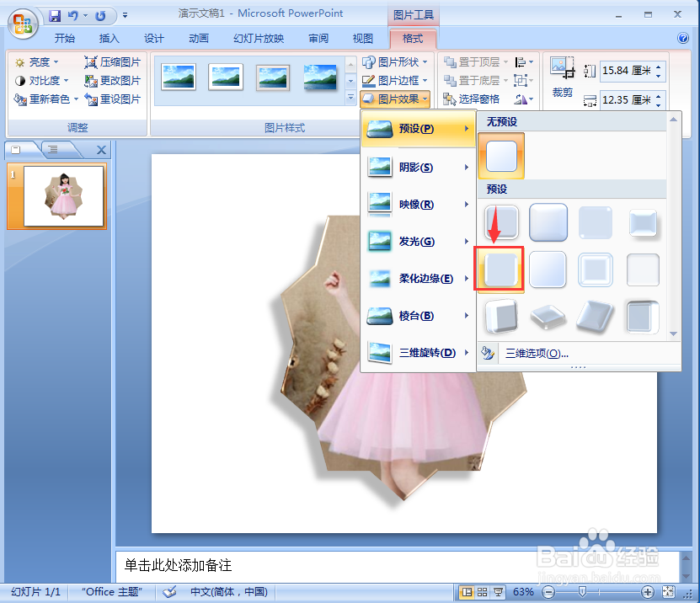Open the Soft Edges (柔化边缘) submenu
This screenshot has height=603, width=700.
418,279
